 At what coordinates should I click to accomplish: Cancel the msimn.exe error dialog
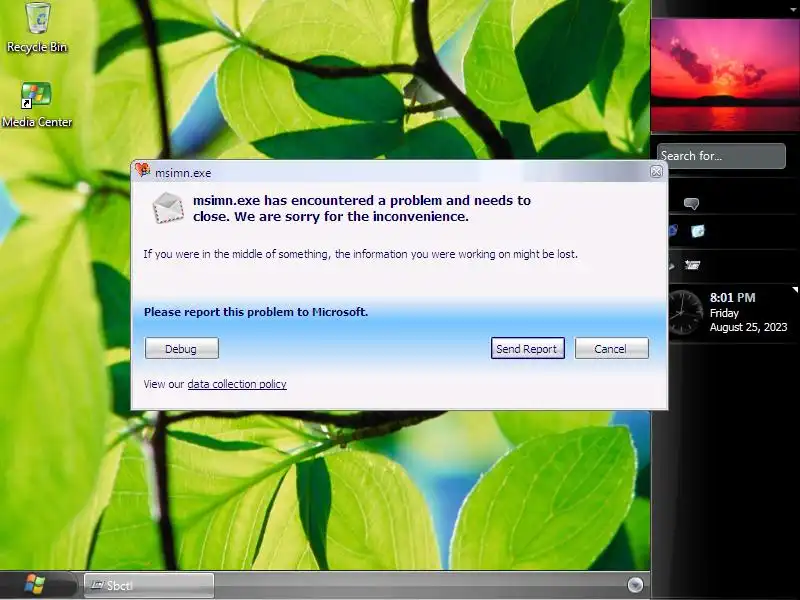(612, 348)
